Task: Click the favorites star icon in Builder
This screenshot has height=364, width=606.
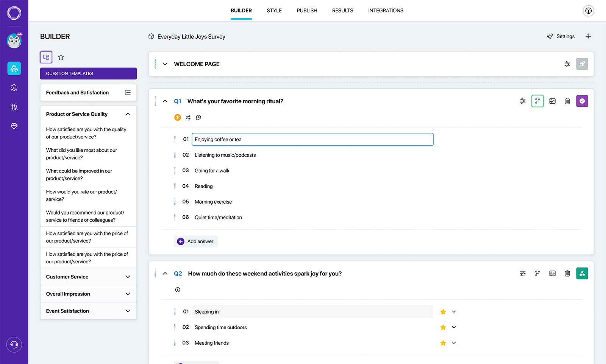Action: pos(61,57)
